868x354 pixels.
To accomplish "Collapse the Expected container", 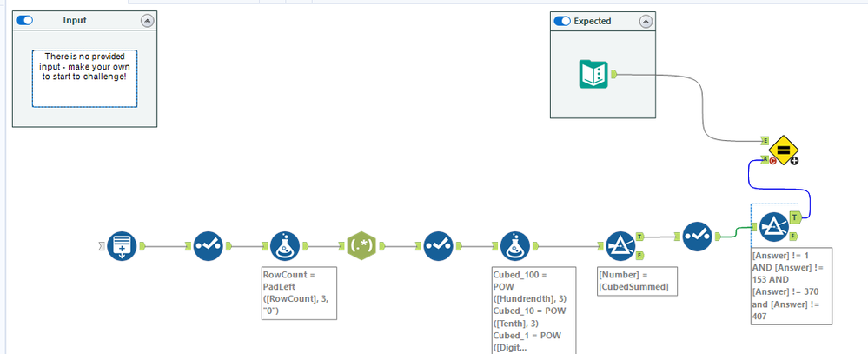I will (x=646, y=22).
